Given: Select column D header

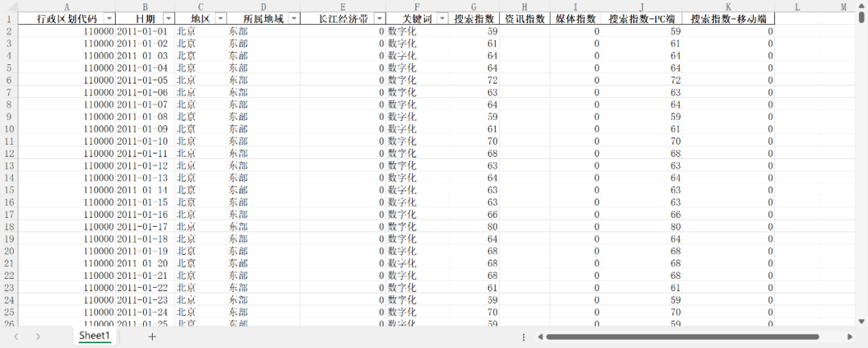Looking at the screenshot, I should (264, 6).
